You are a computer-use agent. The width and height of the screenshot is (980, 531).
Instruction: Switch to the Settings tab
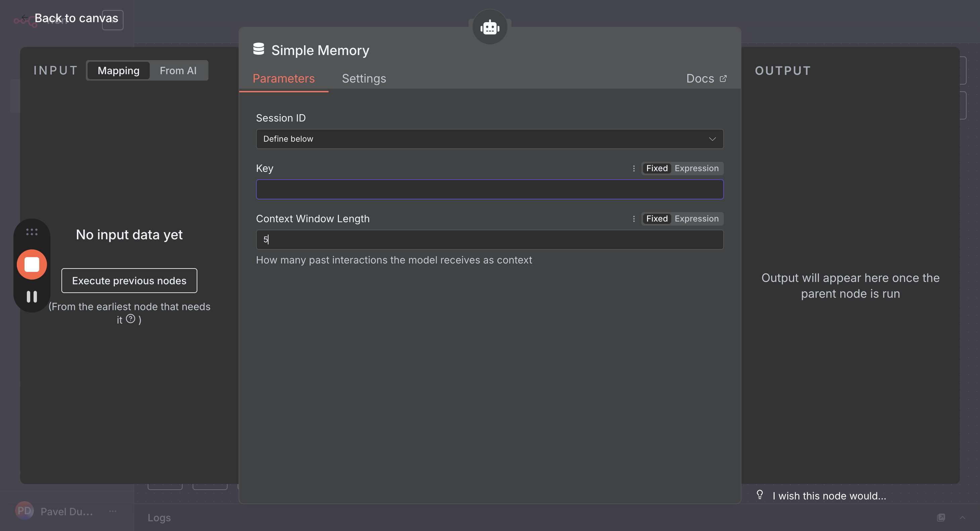[364, 78]
